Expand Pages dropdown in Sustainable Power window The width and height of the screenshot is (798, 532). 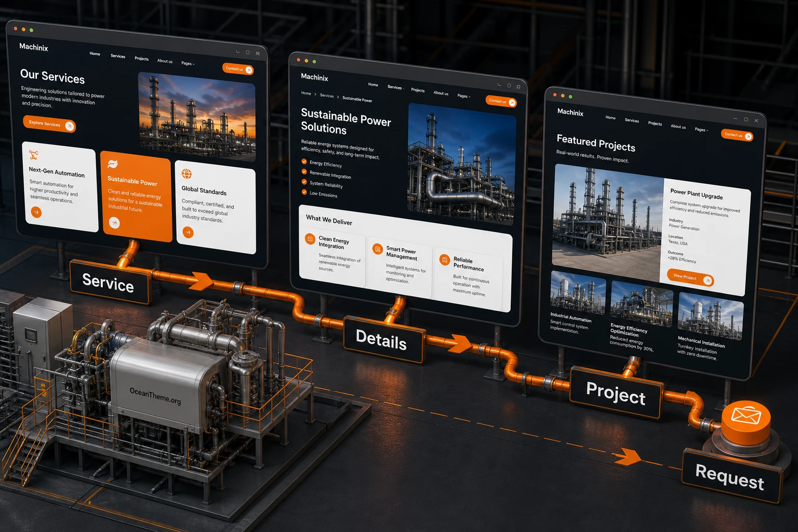(x=464, y=96)
